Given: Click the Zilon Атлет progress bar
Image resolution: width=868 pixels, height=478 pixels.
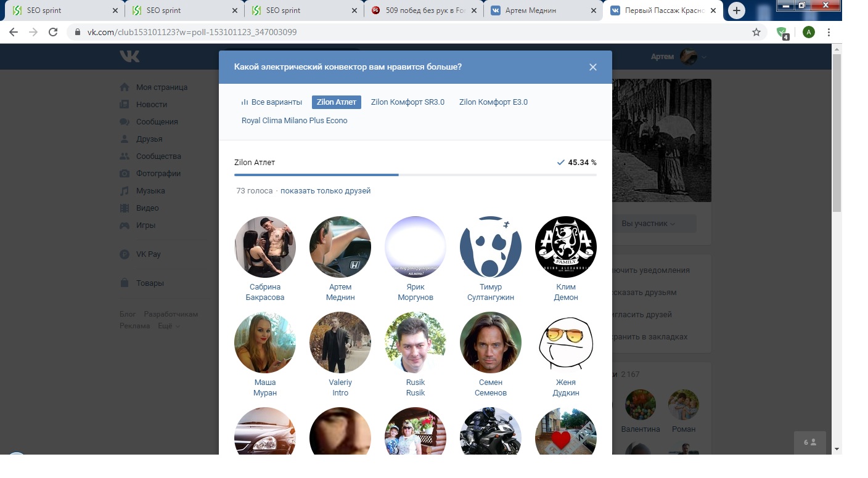Looking at the screenshot, I should (416, 175).
